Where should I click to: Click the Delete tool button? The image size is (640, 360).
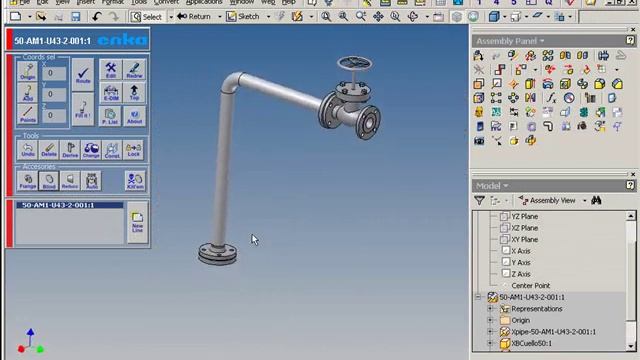pos(49,150)
